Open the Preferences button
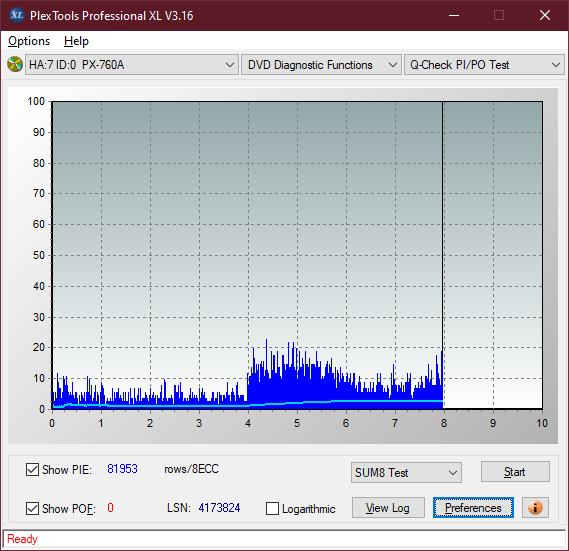The image size is (569, 551). (473, 507)
